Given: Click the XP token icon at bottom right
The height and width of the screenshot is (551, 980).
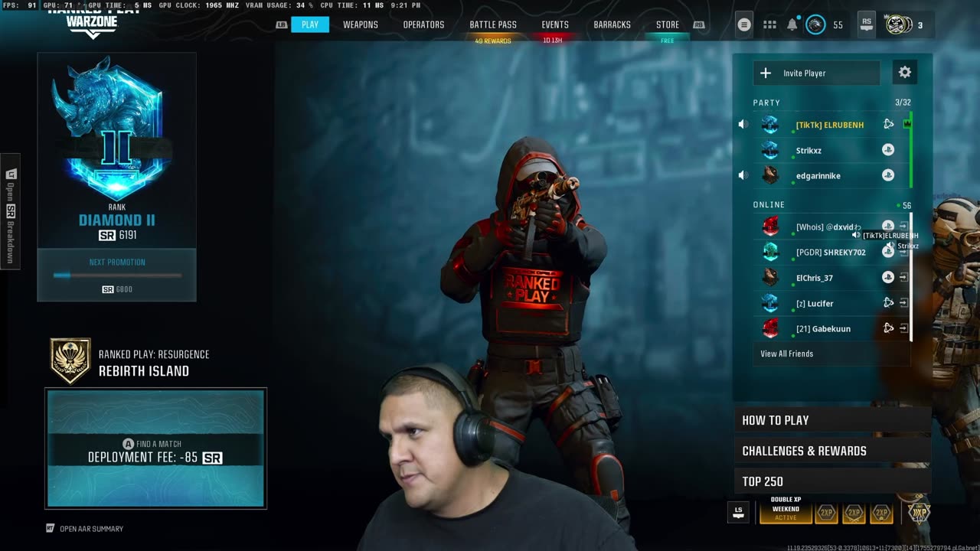Looking at the screenshot, I should (919, 512).
